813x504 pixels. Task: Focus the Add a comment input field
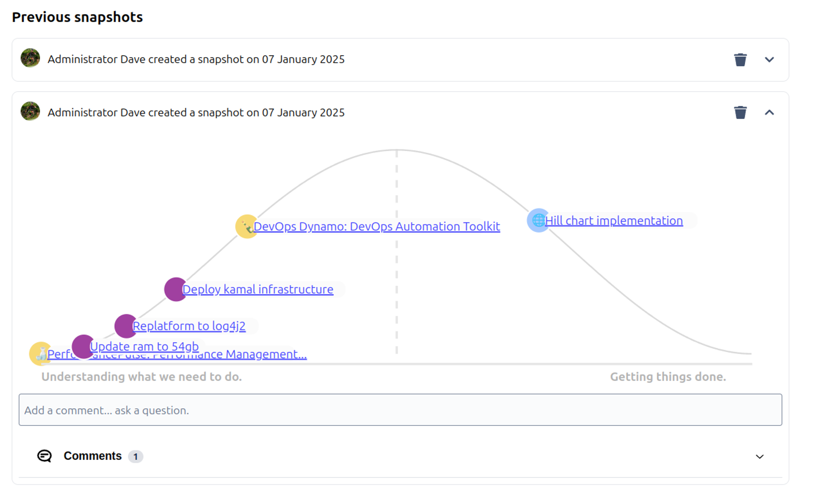(400, 410)
